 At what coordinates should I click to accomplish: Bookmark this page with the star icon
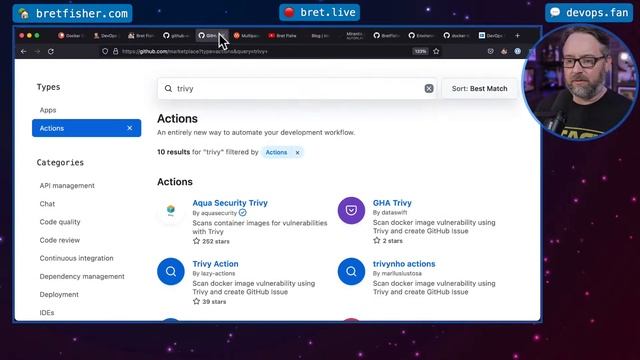436,51
